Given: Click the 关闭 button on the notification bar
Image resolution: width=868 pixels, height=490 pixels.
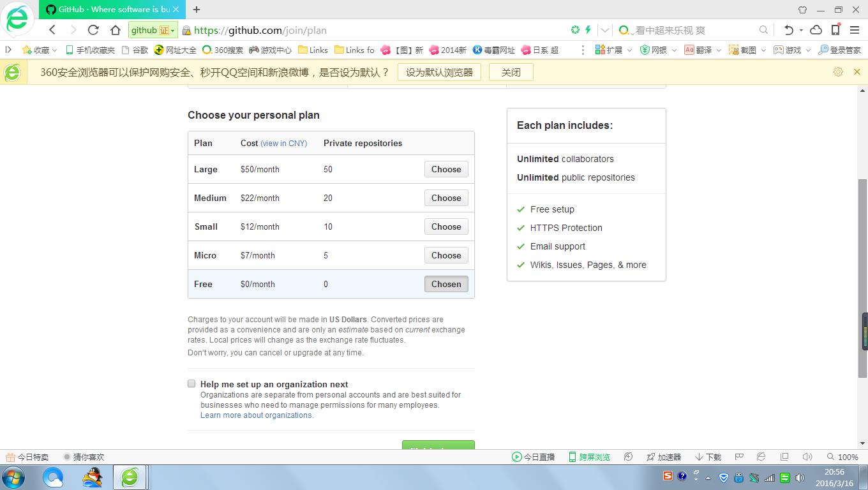Looking at the screenshot, I should click(511, 72).
